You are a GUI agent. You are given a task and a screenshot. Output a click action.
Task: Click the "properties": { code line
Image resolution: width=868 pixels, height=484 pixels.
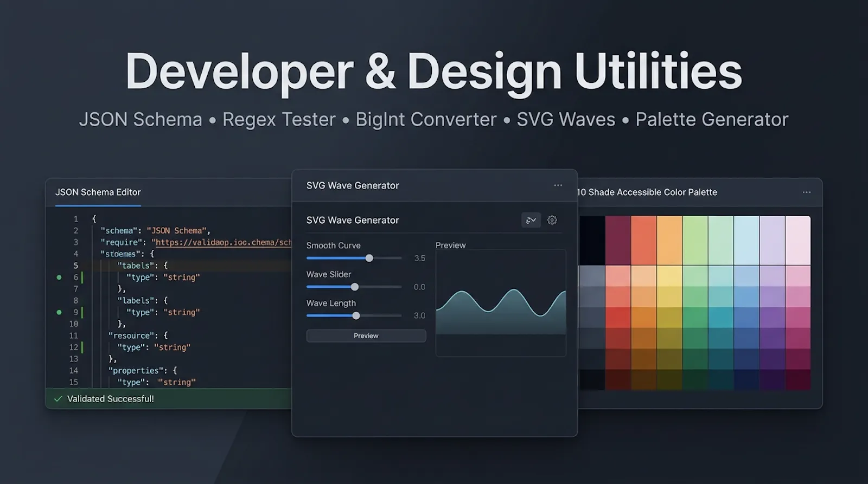[143, 371]
